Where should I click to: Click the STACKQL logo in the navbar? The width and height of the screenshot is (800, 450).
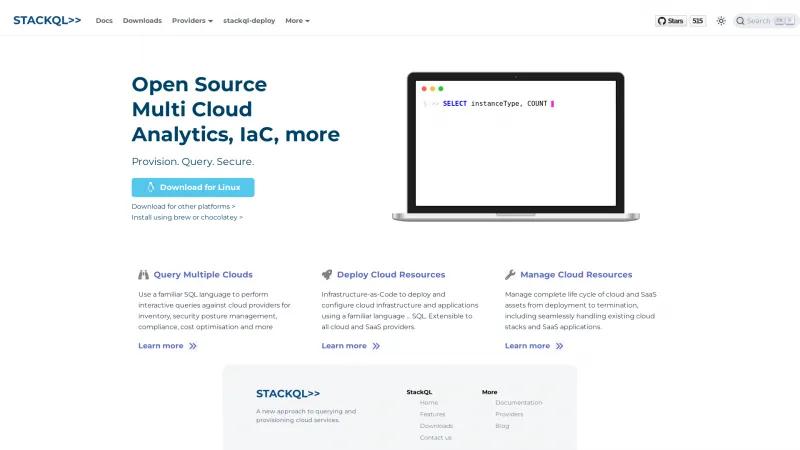[47, 20]
